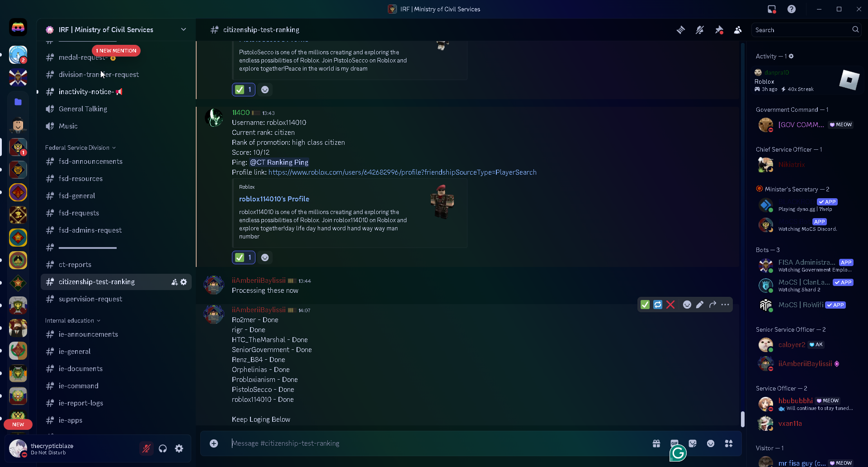This screenshot has width=868, height=467.
Task: Open user settings gear icon
Action: 179,448
